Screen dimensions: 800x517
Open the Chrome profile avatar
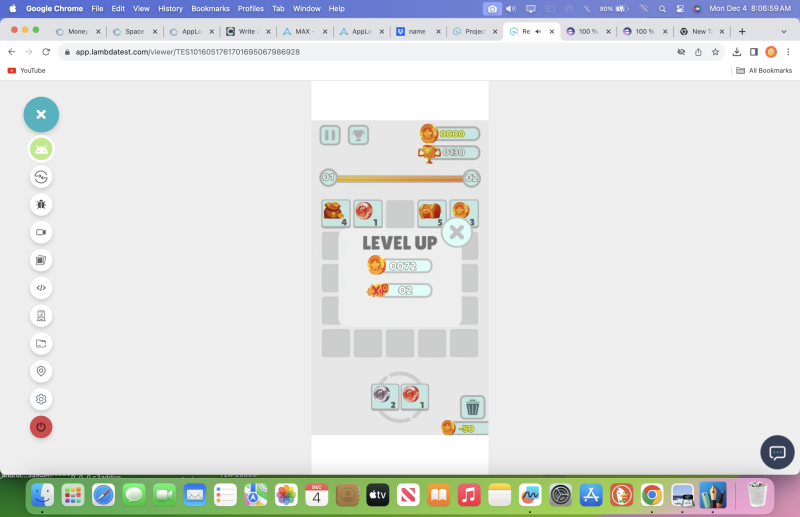771,52
